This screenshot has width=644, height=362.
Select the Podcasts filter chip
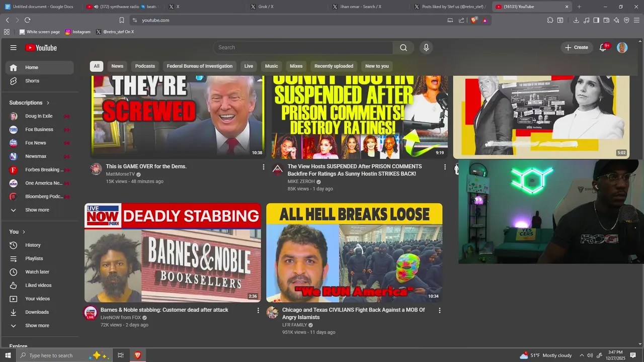[x=145, y=66]
